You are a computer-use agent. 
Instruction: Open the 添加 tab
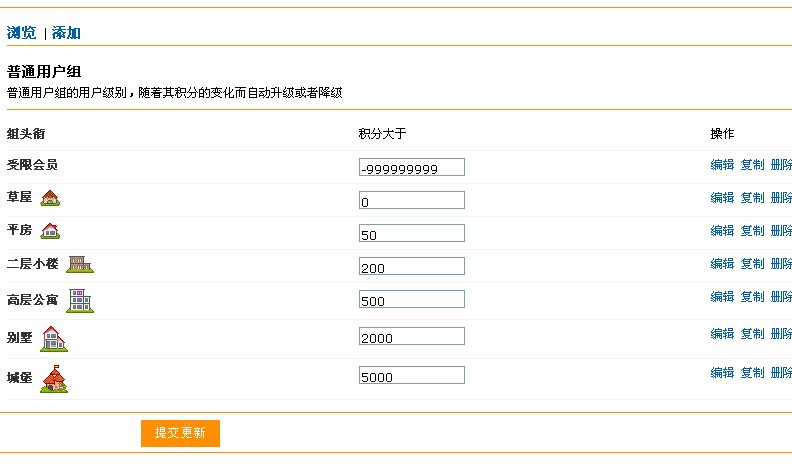[x=66, y=33]
